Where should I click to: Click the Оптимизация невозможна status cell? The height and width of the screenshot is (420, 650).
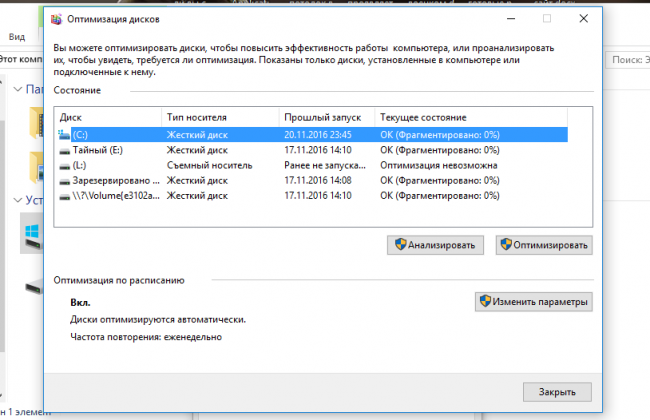[x=439, y=165]
